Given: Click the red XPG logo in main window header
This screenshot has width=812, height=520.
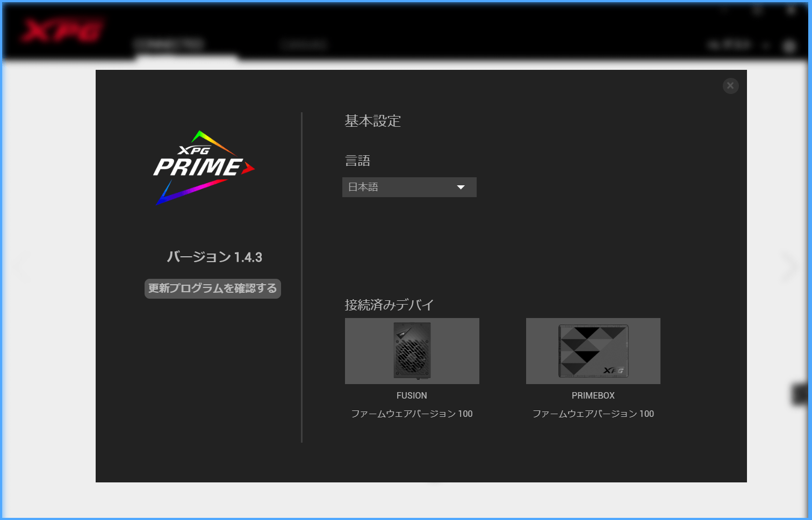Looking at the screenshot, I should click(62, 31).
